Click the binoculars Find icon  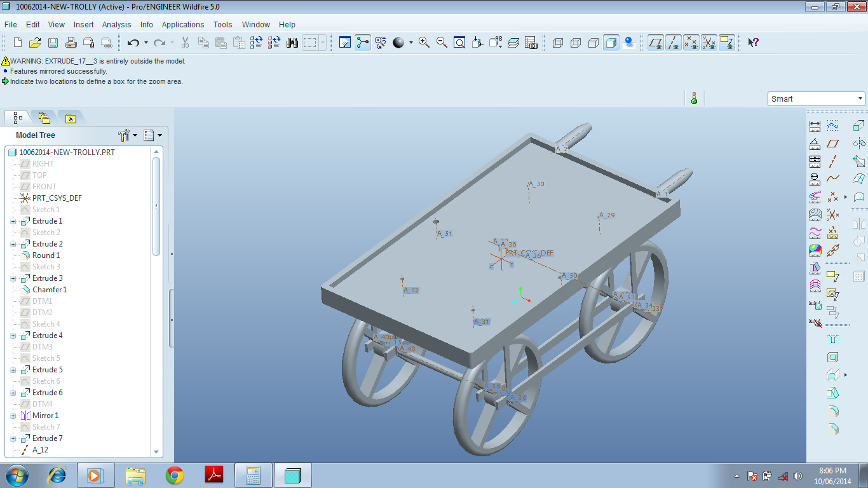coord(292,43)
